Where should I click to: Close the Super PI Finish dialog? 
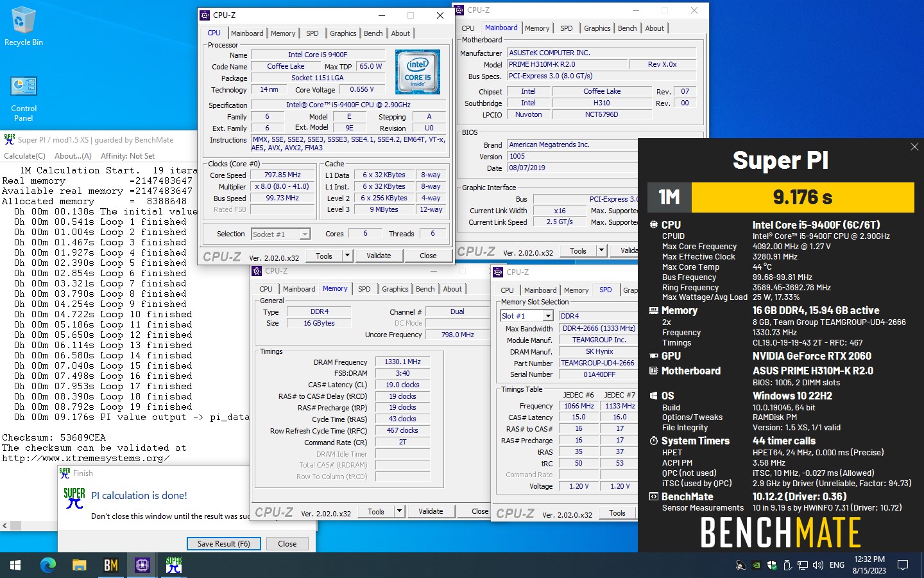pyautogui.click(x=287, y=543)
